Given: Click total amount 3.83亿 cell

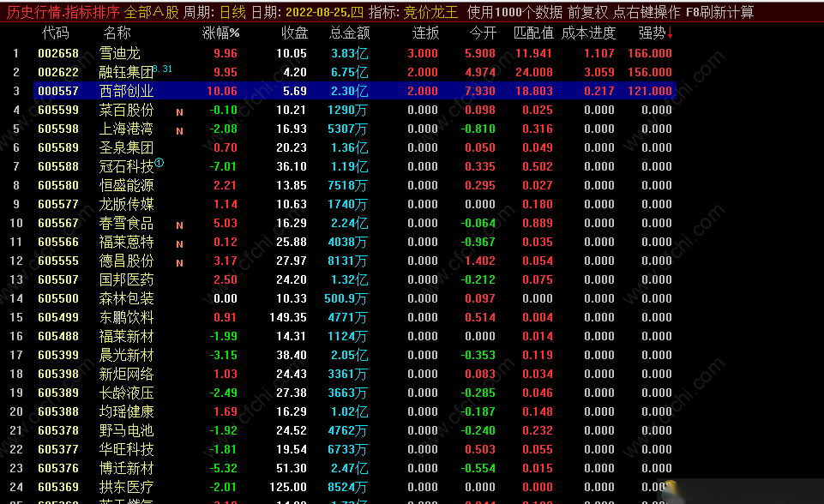Looking at the screenshot, I should [350, 53].
